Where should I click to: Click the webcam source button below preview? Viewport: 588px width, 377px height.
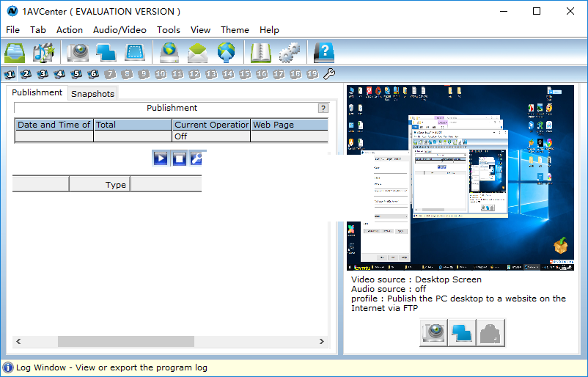coord(433,333)
